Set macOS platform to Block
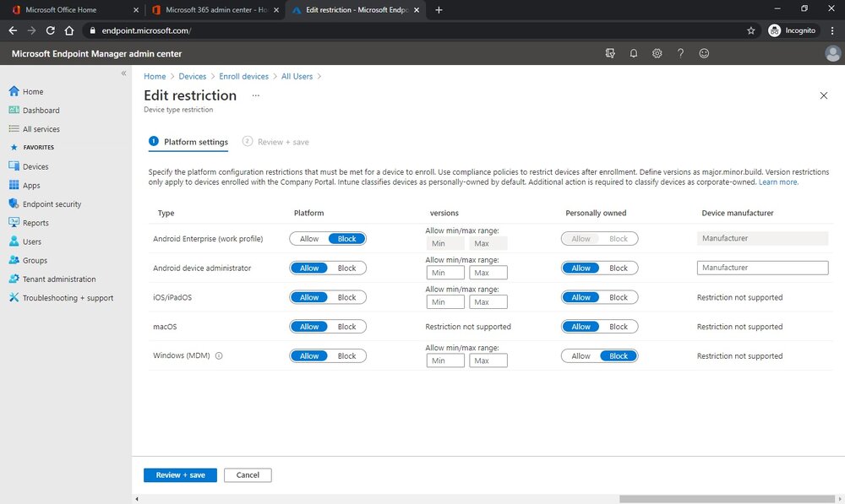 (x=347, y=327)
